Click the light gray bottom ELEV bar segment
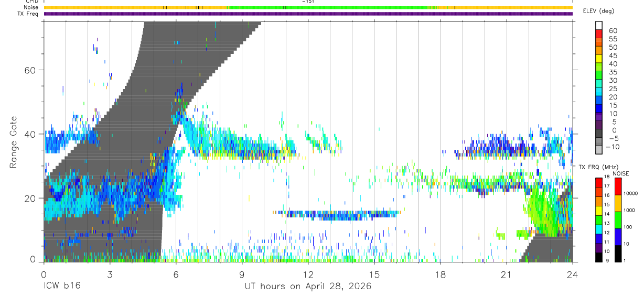 pyautogui.click(x=599, y=150)
